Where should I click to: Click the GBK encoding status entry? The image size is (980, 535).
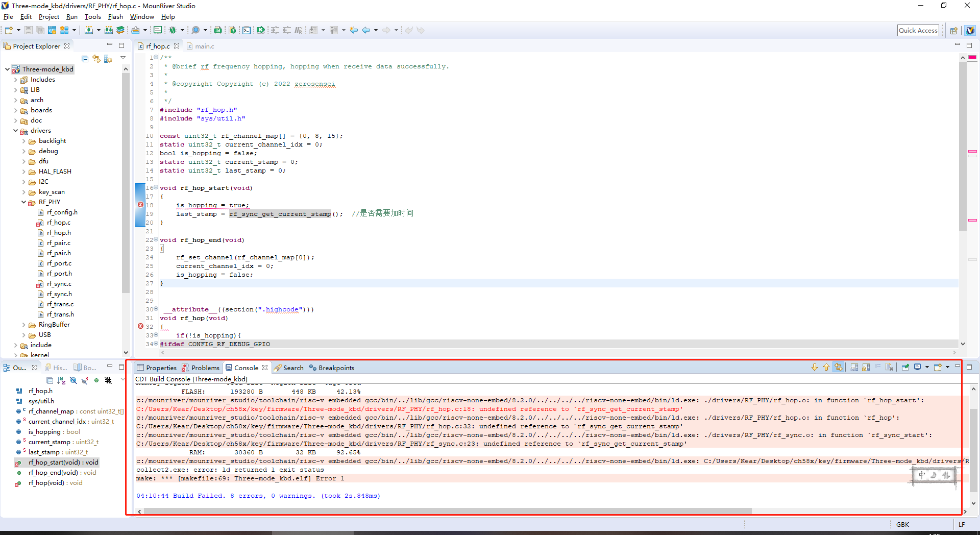[x=902, y=525]
